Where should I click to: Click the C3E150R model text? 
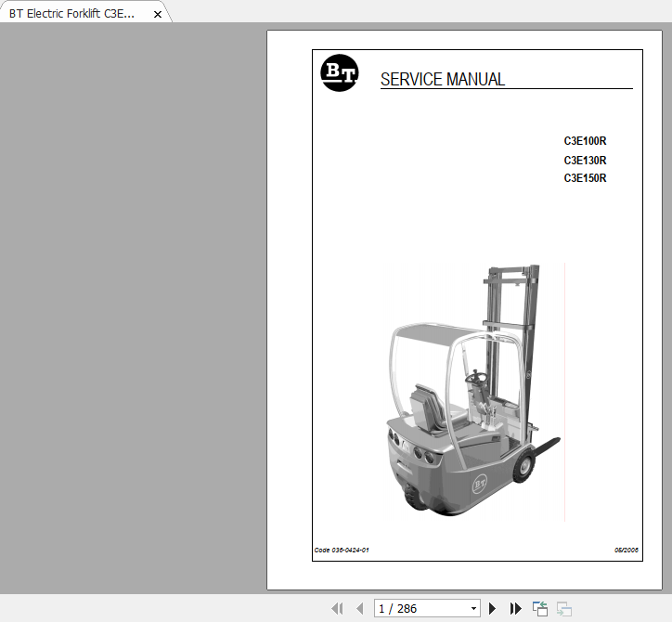[x=585, y=177]
